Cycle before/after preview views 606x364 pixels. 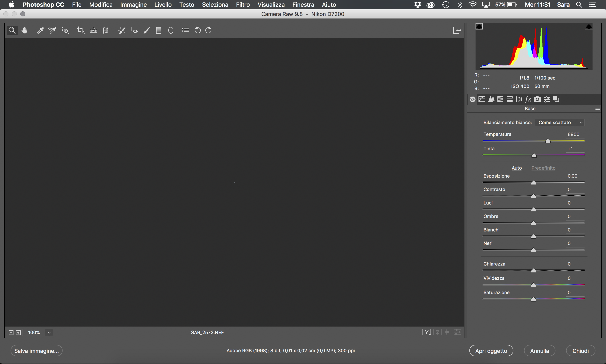427,332
